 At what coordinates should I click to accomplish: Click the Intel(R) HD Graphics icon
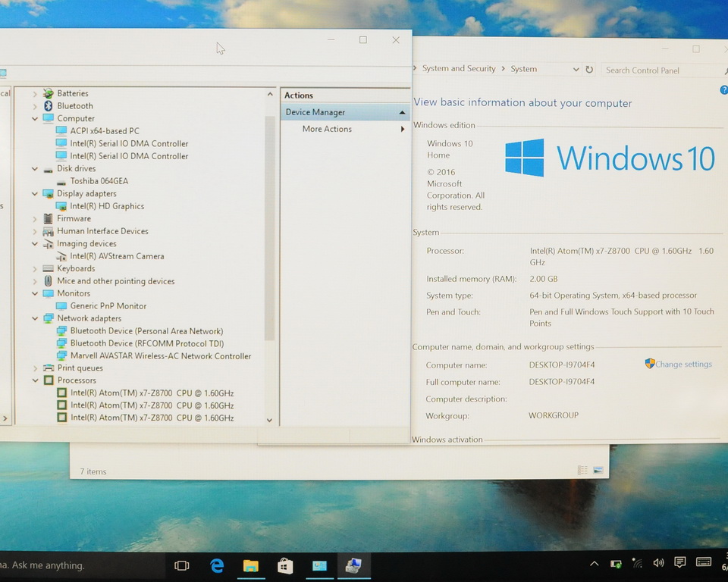tap(61, 206)
